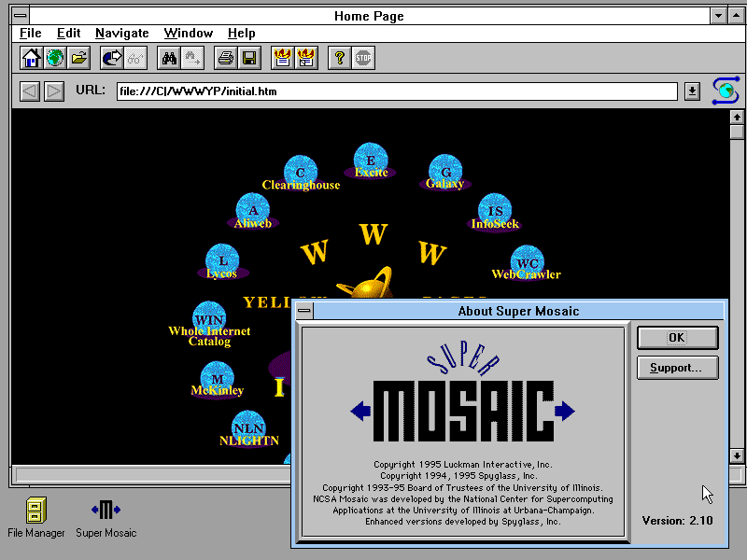
Task: Follow the WebCrawler link
Action: coord(527,263)
